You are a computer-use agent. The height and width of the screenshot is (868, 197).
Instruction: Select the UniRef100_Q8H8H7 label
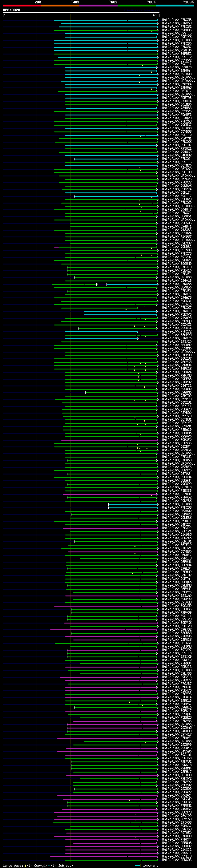(x=177, y=846)
